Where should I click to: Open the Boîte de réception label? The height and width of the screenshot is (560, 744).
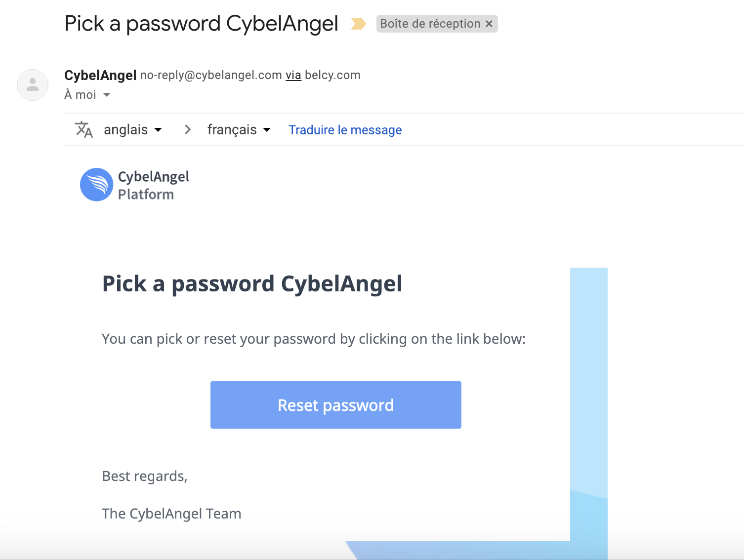[430, 24]
